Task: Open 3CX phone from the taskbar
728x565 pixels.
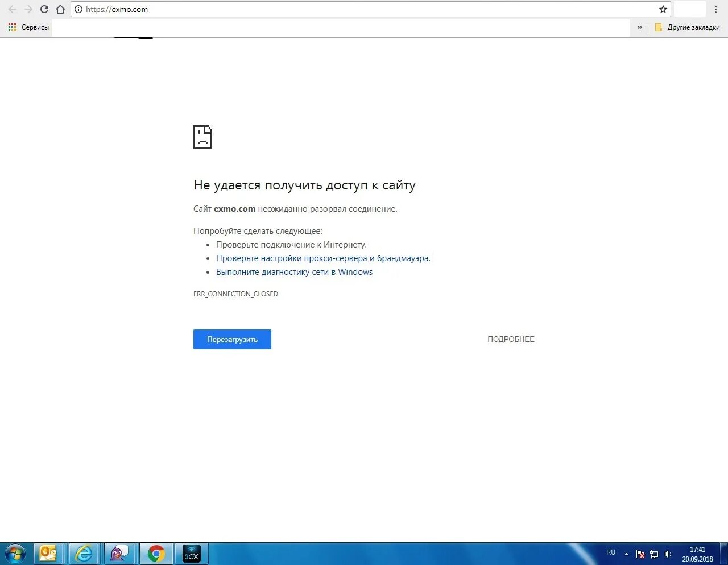Action: coord(191,554)
